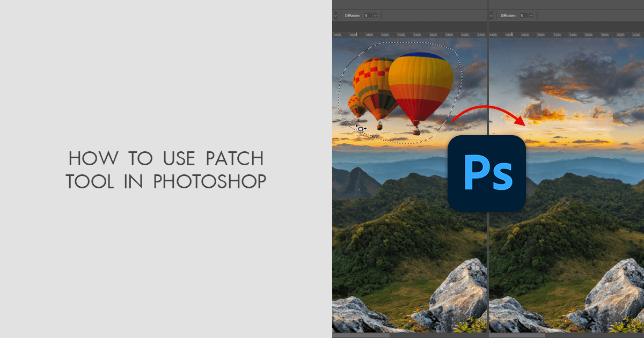Open the Diffusion dropdown in the left panel

(375, 16)
